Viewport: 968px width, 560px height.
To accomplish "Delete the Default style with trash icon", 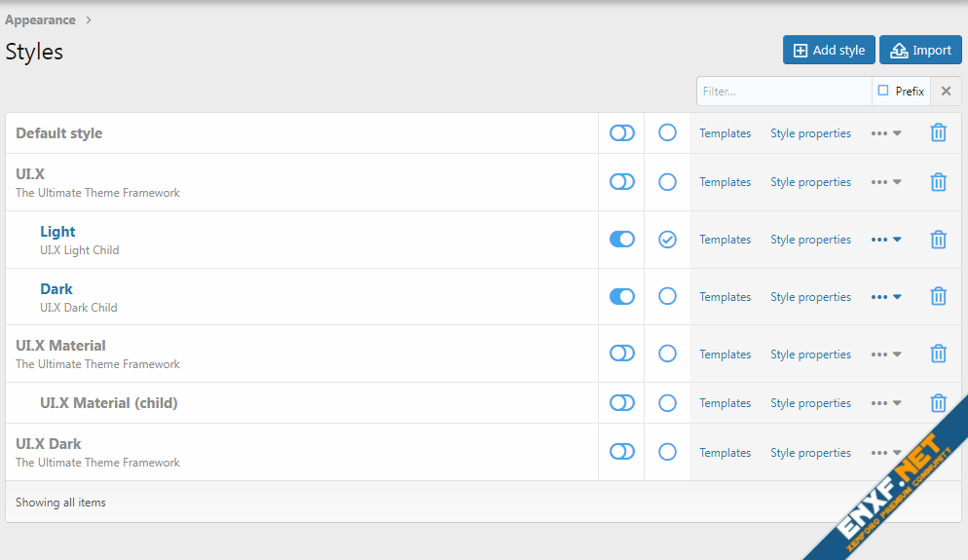I will 938,133.
